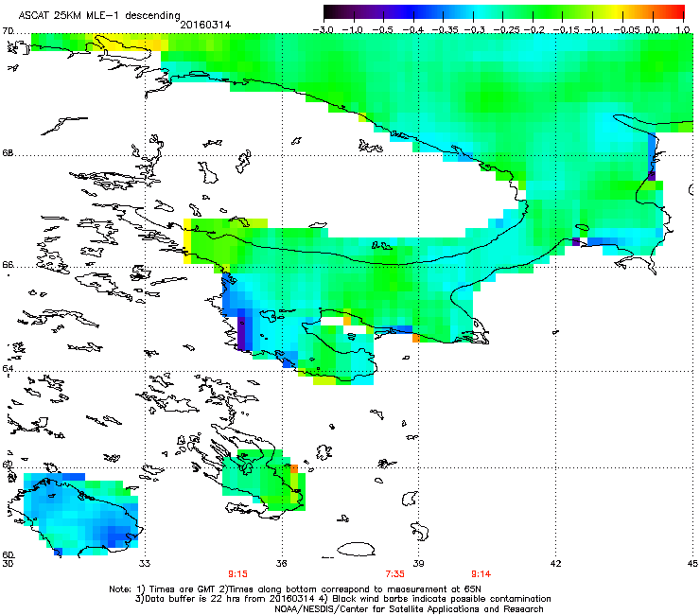Screen dimensions: 700x615
Task: Click the red 9:15 pass time
Action: tap(238, 574)
